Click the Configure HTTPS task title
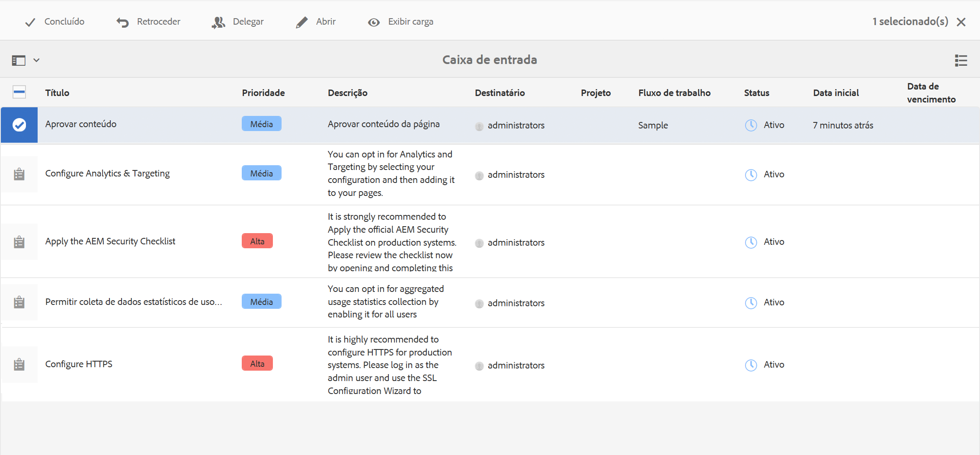The height and width of the screenshot is (455, 980). pyautogui.click(x=79, y=364)
